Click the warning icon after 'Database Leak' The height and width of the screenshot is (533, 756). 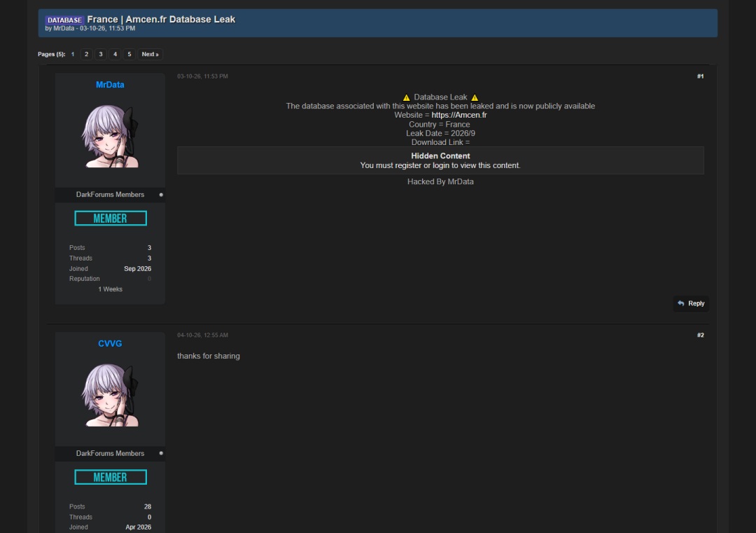pos(475,97)
